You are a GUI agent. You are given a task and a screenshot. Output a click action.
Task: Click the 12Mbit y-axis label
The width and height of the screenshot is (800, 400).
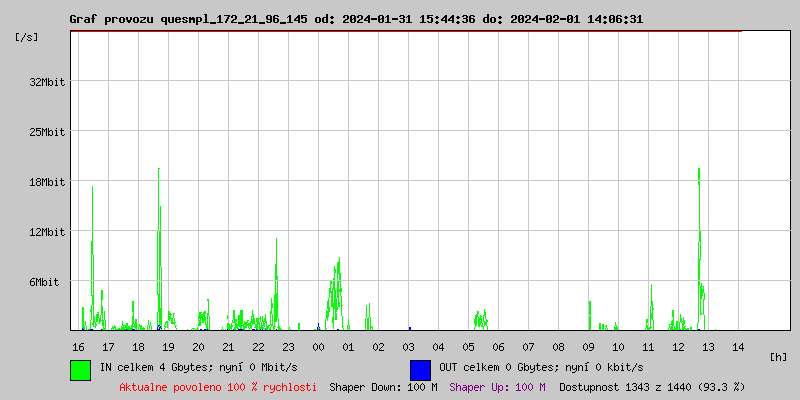pyautogui.click(x=47, y=232)
